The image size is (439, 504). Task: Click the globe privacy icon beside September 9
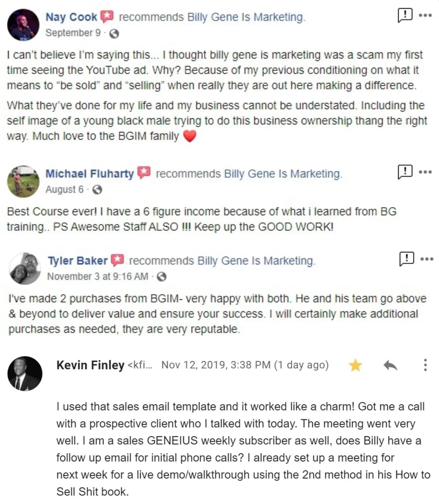point(114,33)
